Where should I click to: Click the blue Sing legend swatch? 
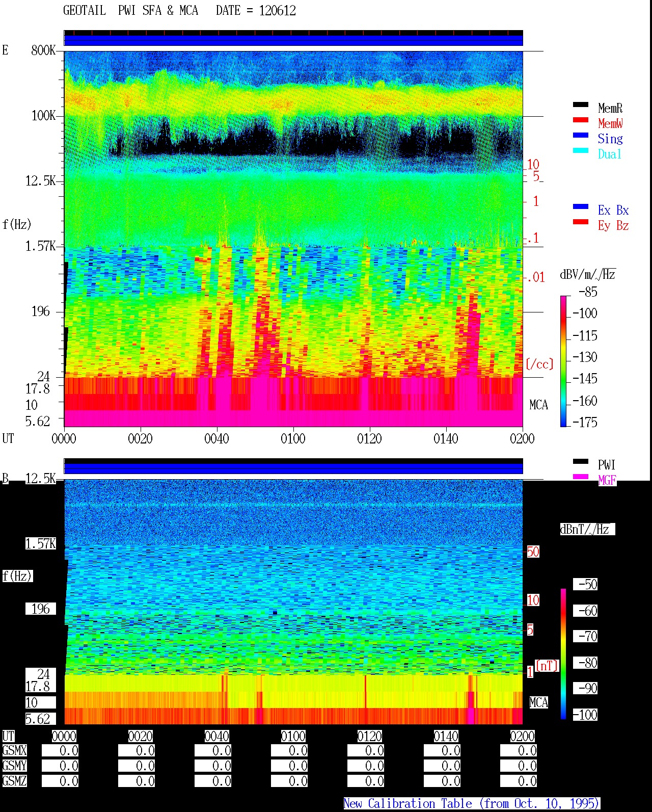coord(581,136)
